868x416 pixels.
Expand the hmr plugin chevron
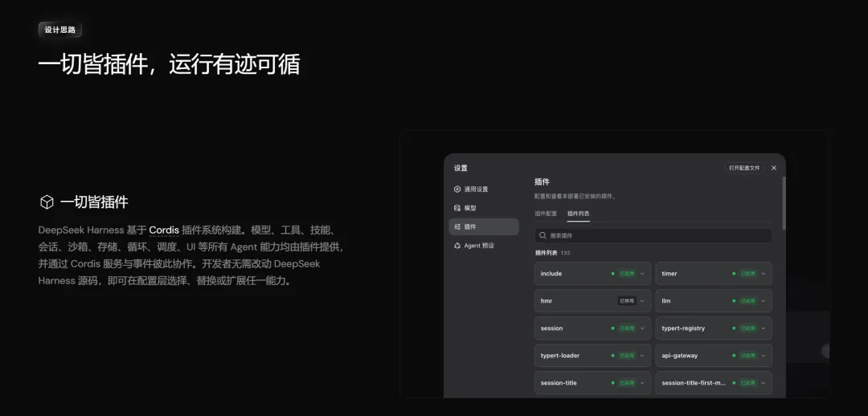(x=642, y=301)
